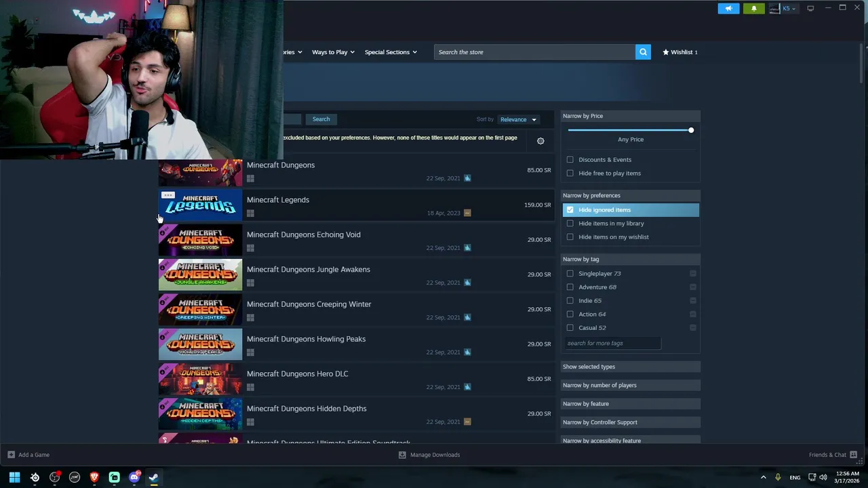This screenshot has width=868, height=488.
Task: Click the price slider track
Action: pyautogui.click(x=628, y=130)
